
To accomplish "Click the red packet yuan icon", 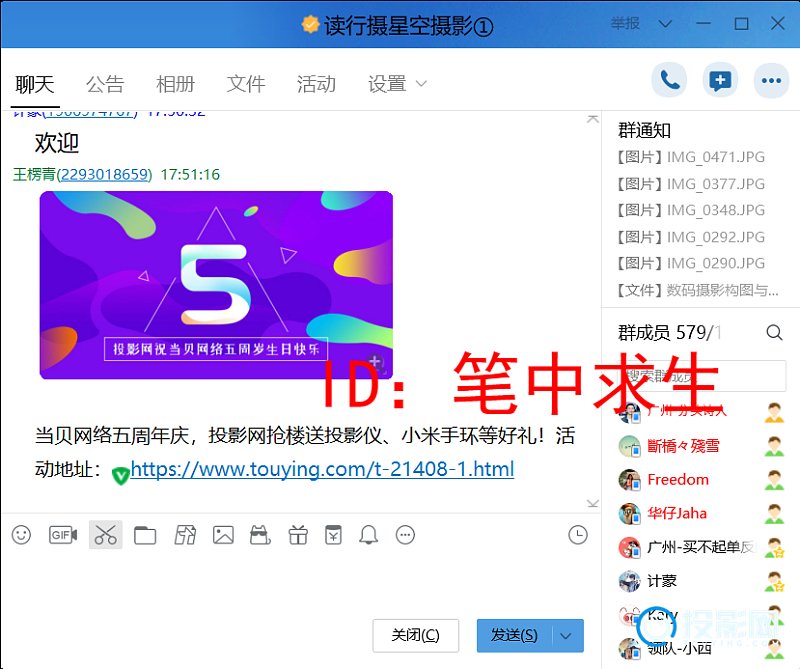I will tap(333, 535).
